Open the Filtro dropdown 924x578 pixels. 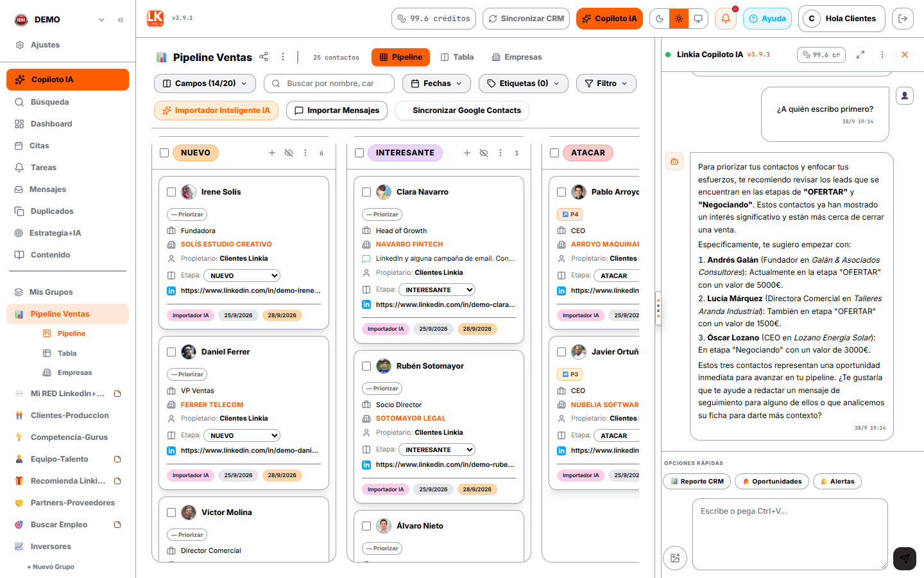[606, 83]
